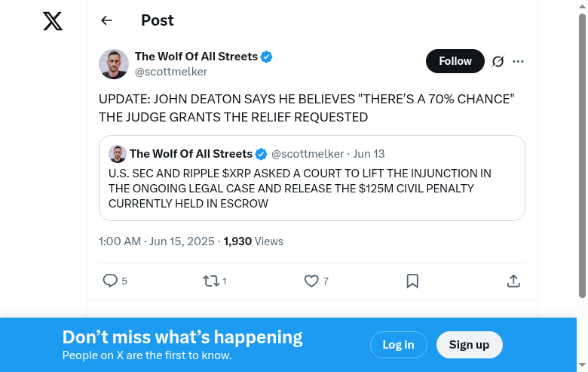Click the post timestamp Jun 15, 2025
Screen dimensions: 588x372
[x=157, y=241]
